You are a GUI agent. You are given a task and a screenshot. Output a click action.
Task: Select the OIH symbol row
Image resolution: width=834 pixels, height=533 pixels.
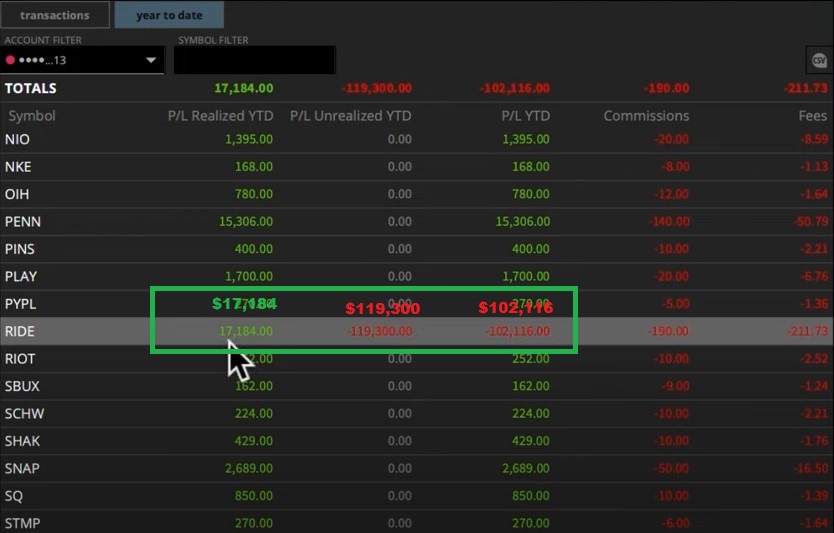[x=417, y=194]
